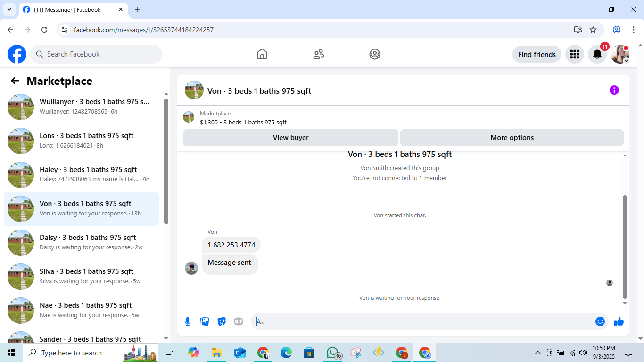Open the Chrome profile icon
The width and height of the screenshot is (644, 362).
pos(617,30)
